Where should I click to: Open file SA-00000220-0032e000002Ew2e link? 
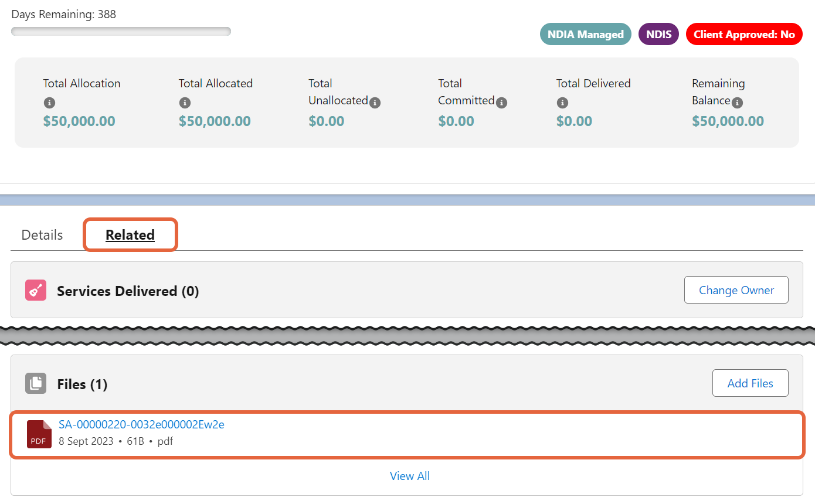click(x=141, y=425)
